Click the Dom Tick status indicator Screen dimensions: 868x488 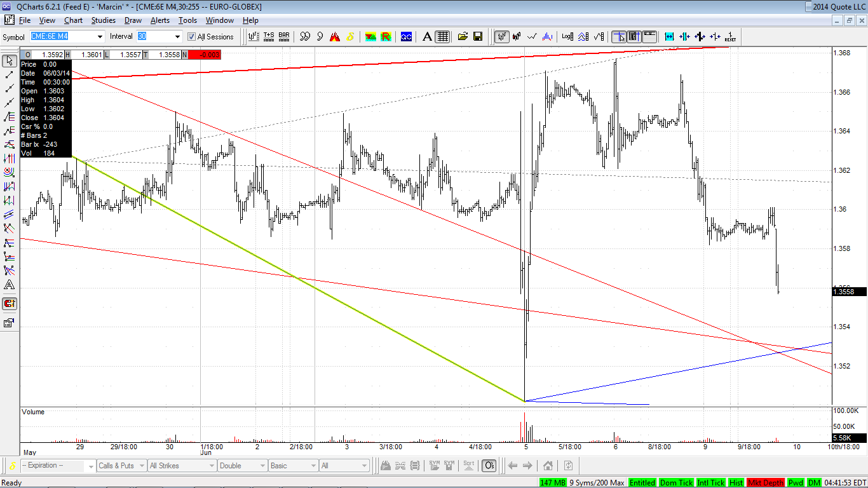pos(677,483)
